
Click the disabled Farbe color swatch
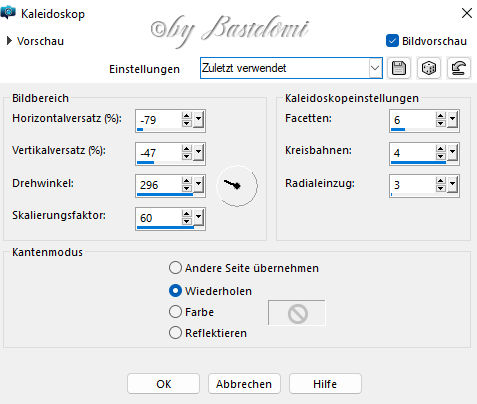point(297,313)
